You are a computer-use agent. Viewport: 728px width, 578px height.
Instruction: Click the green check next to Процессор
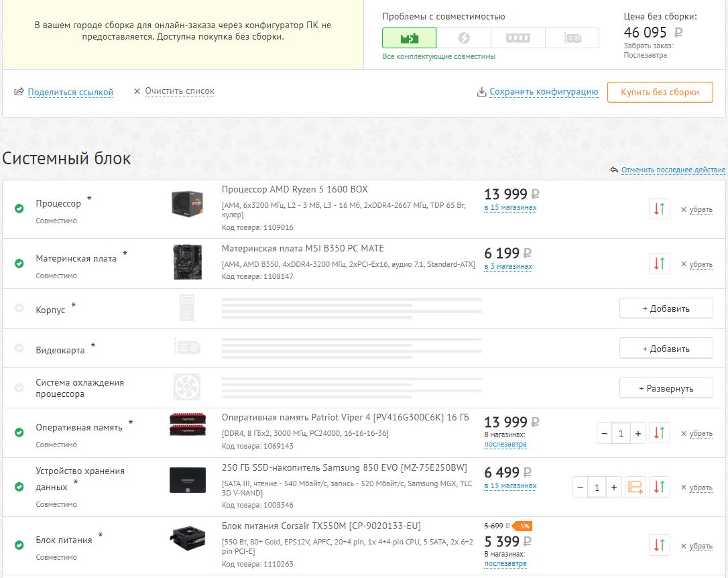[x=19, y=209]
